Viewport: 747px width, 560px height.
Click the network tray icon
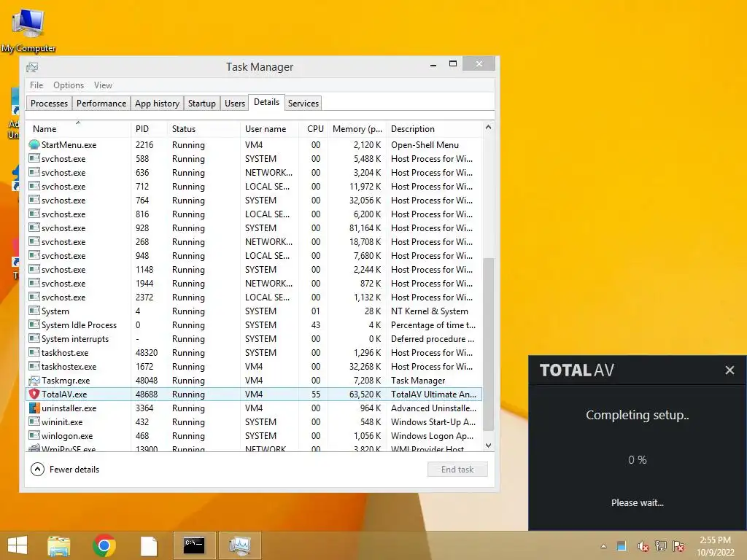(661, 546)
